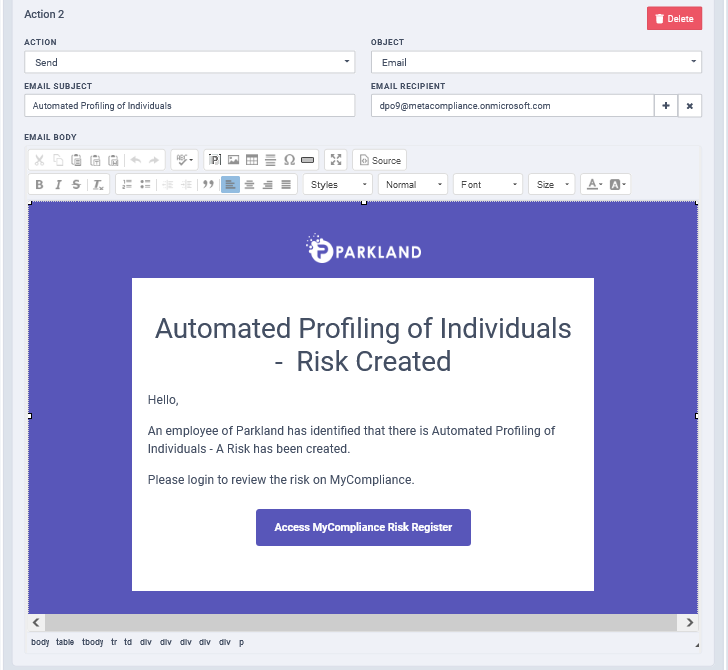Click the Maximize editor icon

pos(336,160)
